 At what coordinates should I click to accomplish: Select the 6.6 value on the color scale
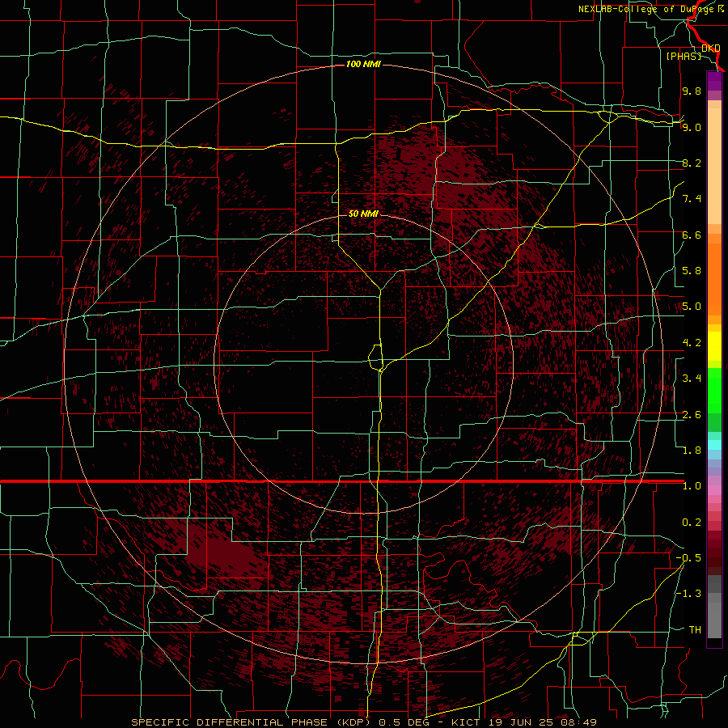(692, 235)
